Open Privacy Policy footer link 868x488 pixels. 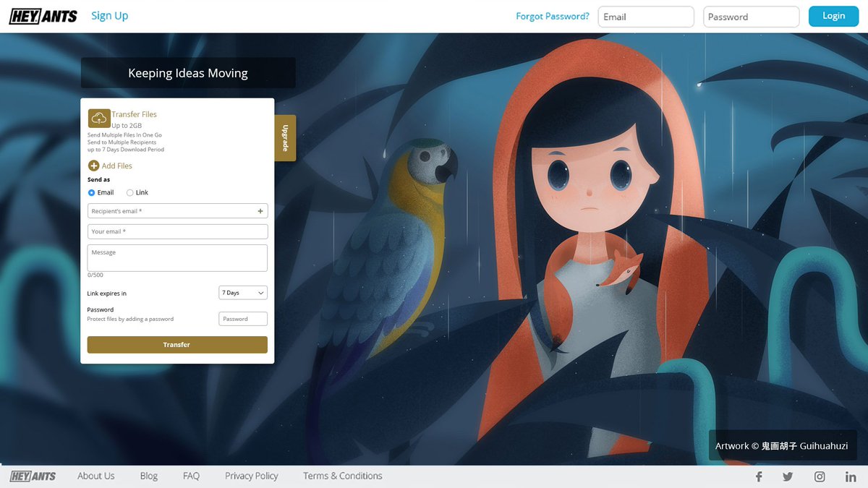[x=252, y=476]
